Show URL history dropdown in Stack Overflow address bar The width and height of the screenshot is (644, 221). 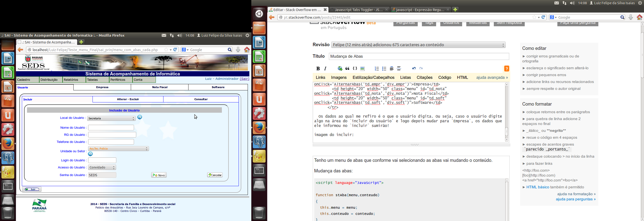[x=539, y=17]
